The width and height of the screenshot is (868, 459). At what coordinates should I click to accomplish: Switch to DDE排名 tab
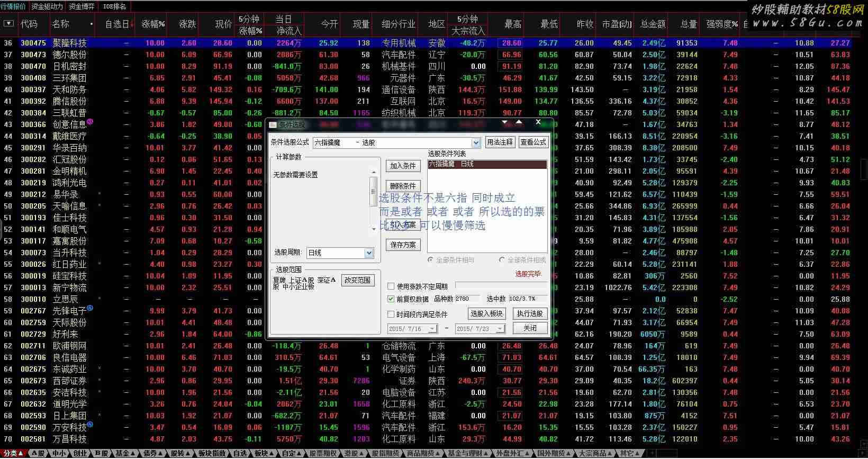pos(115,6)
